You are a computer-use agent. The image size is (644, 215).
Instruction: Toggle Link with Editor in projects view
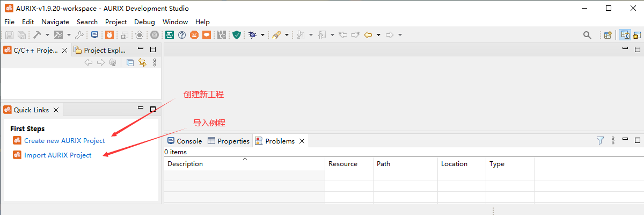[142, 62]
